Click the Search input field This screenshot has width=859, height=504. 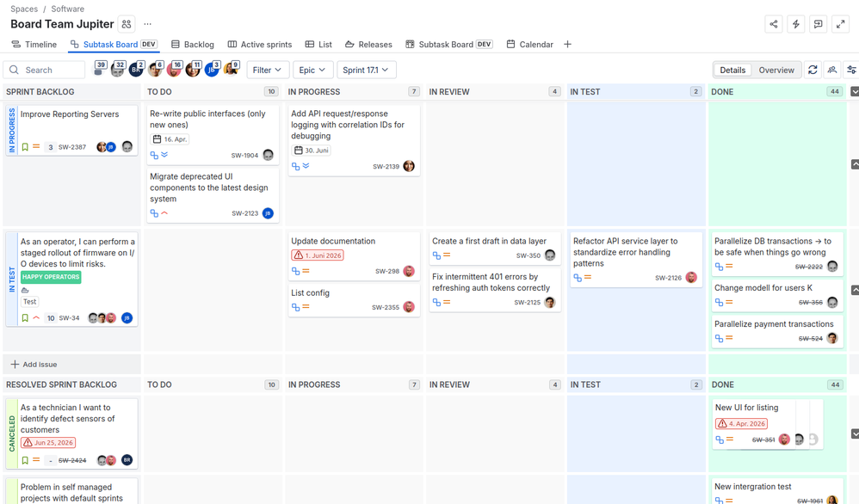click(x=45, y=70)
